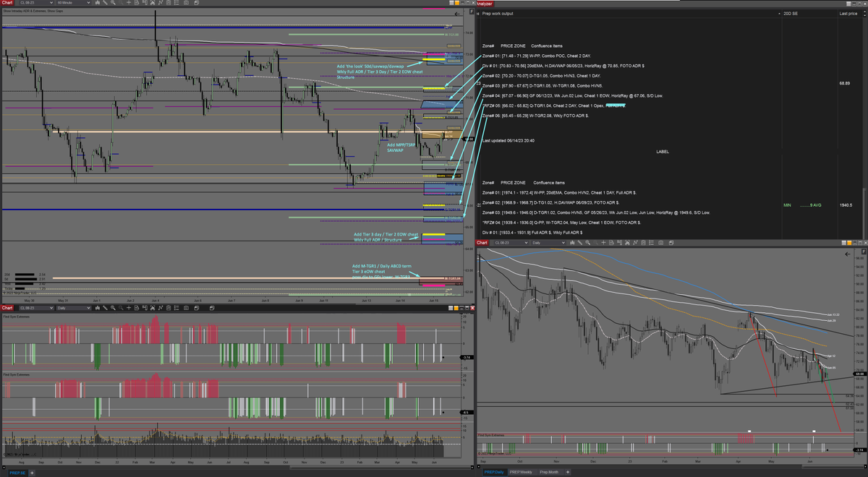Viewport: 868px width, 477px height.
Task: Zoom in on bottom-left Daily chart
Action: pyautogui.click(x=113, y=308)
